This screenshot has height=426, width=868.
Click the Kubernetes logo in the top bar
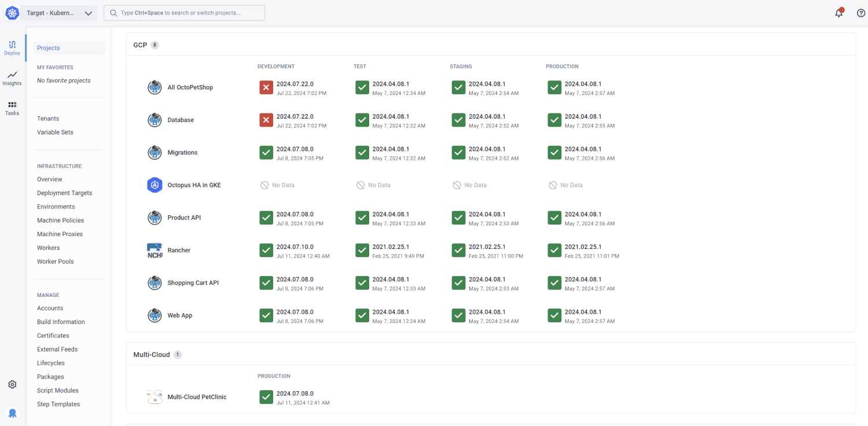click(x=12, y=12)
